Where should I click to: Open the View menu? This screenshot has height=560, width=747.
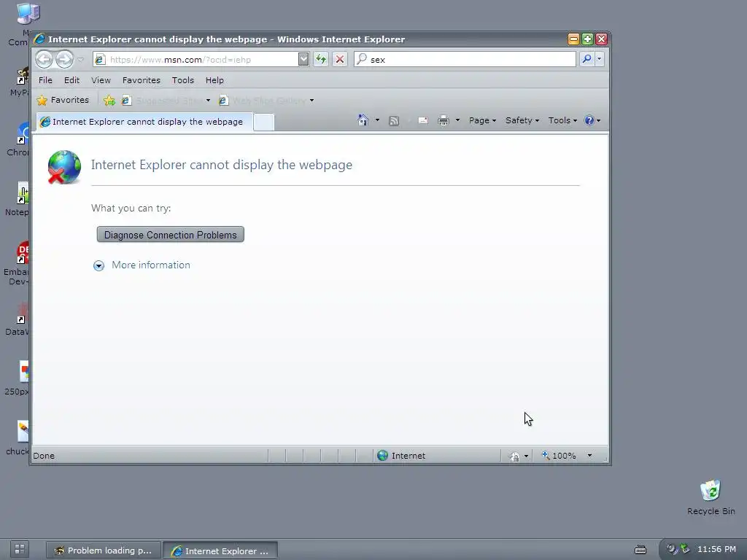click(101, 80)
